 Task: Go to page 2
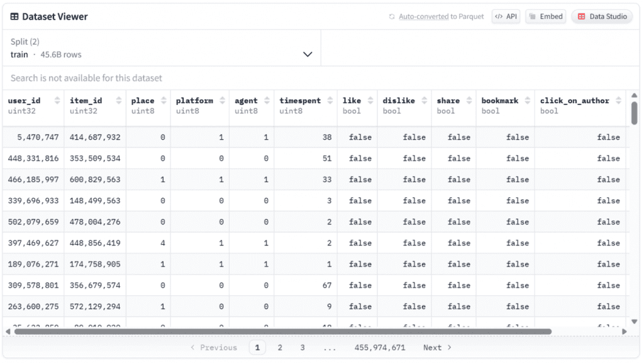pyautogui.click(x=280, y=348)
